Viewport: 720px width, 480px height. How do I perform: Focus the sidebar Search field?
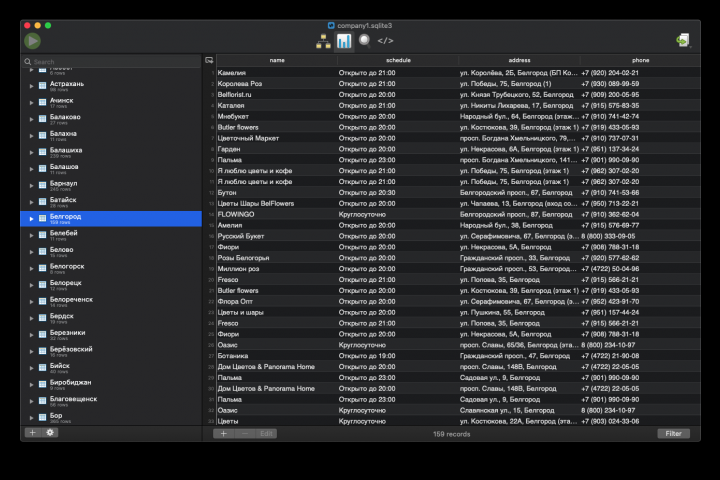[x=111, y=62]
